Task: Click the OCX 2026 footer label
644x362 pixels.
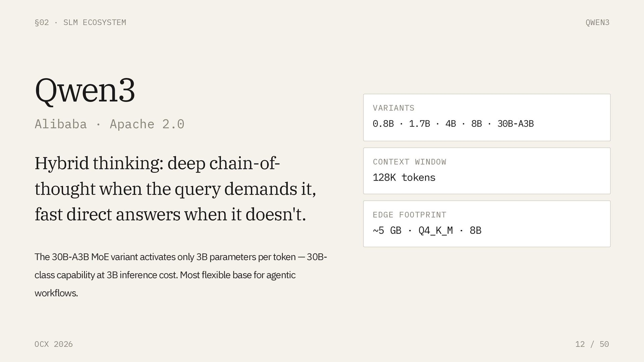Action: pyautogui.click(x=54, y=344)
